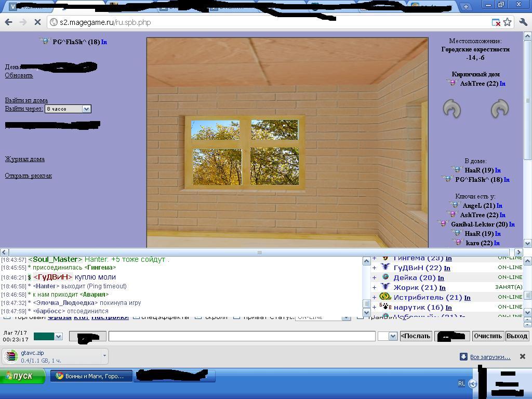Viewport: 532px width, 399px height.
Task: Click the round icon beside Дейка (20)
Action: [x=385, y=277]
